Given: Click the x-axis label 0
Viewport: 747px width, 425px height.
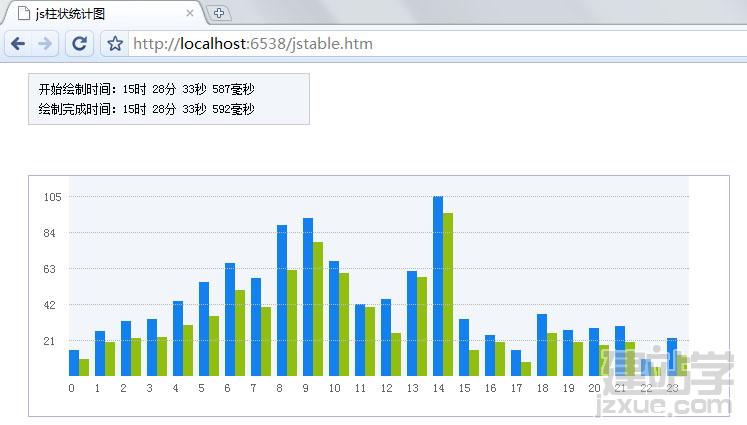Looking at the screenshot, I should click(71, 388).
